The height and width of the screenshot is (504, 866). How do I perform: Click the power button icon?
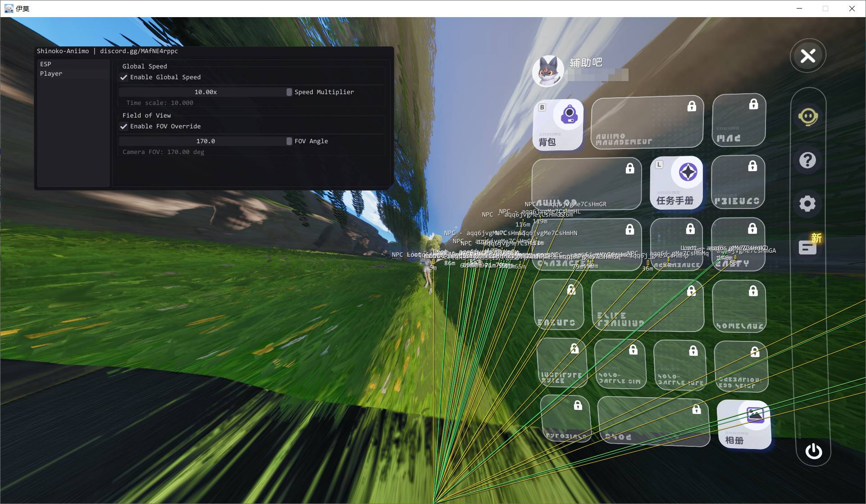click(813, 451)
